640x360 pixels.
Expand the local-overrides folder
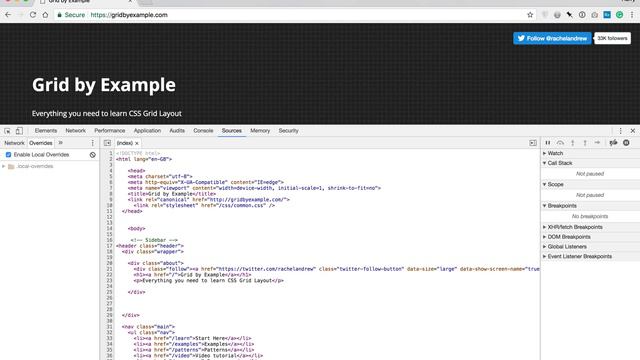[x=4, y=167]
